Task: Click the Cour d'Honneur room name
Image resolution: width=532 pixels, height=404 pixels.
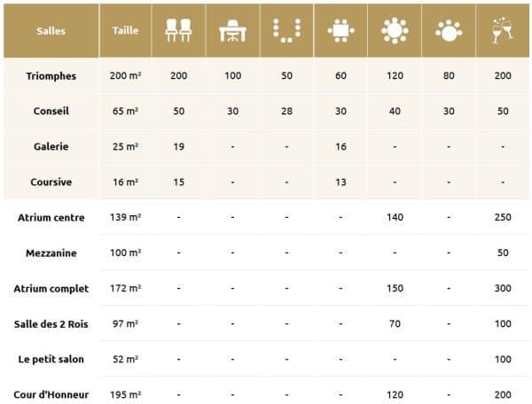Action: [x=51, y=394]
